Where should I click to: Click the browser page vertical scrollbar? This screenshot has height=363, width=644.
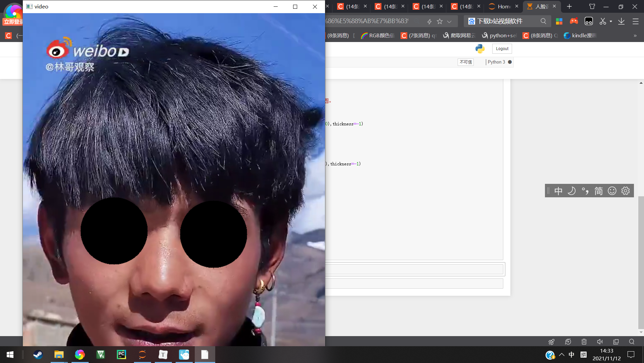(x=641, y=262)
